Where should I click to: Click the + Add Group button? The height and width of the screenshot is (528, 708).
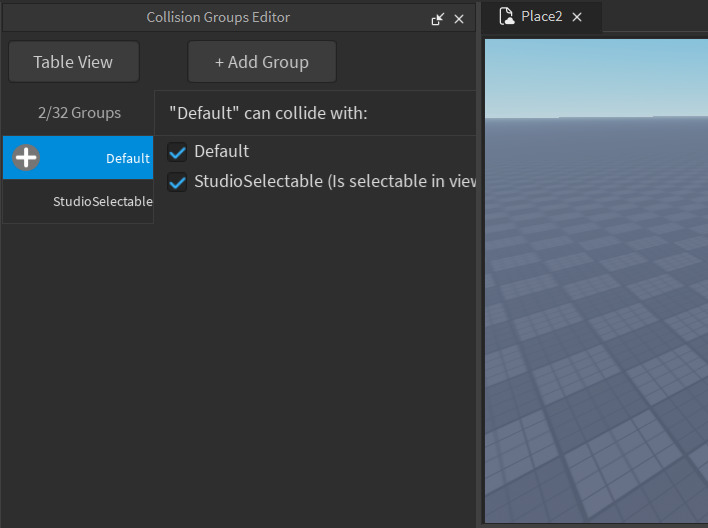pos(262,62)
